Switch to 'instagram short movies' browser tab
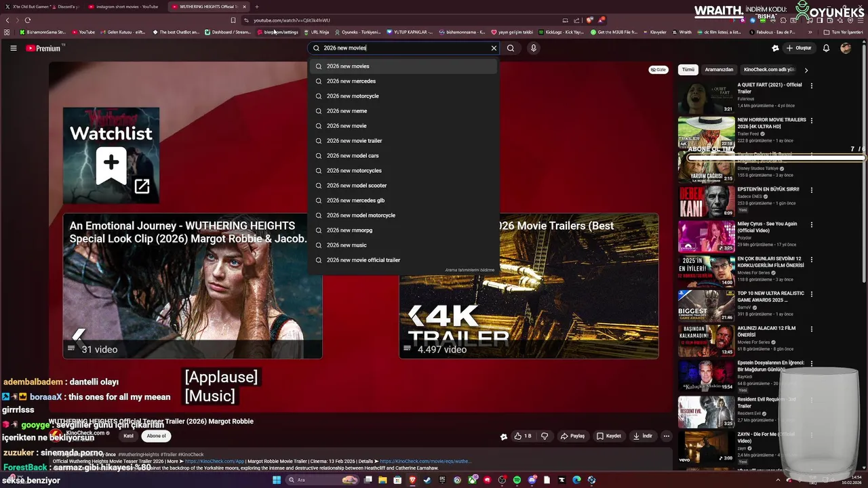Viewport: 868px width, 488px height. point(126,7)
